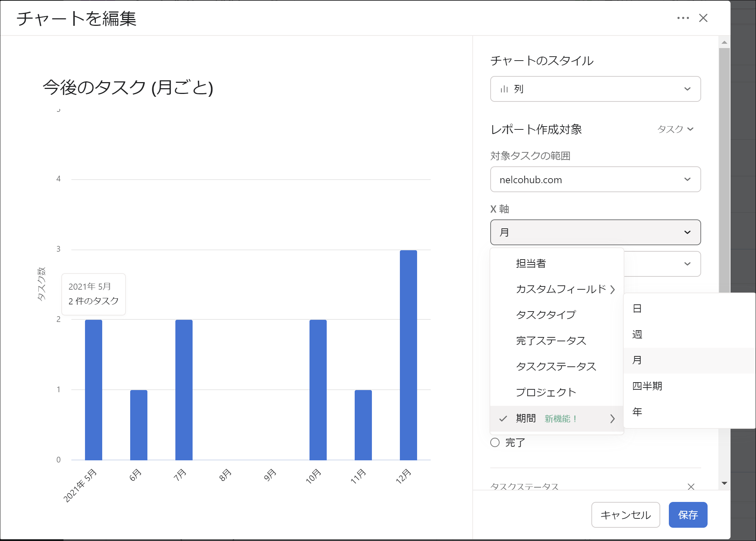Click the 12月 bar in the chart

[408, 355]
